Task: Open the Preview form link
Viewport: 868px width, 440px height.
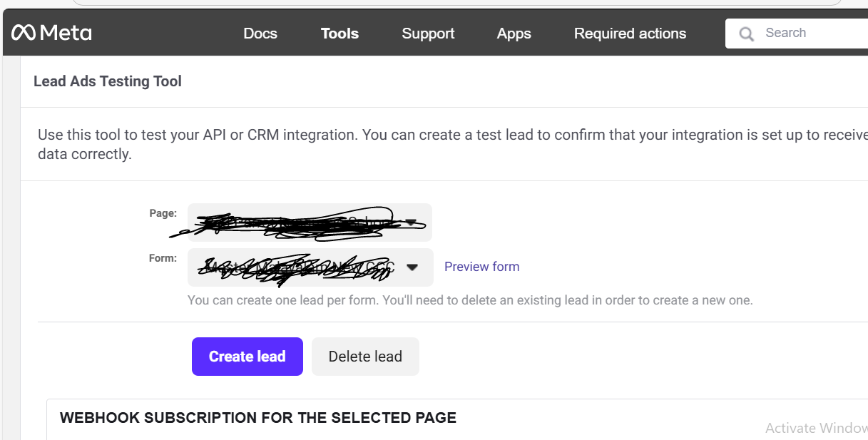Action: tap(481, 267)
